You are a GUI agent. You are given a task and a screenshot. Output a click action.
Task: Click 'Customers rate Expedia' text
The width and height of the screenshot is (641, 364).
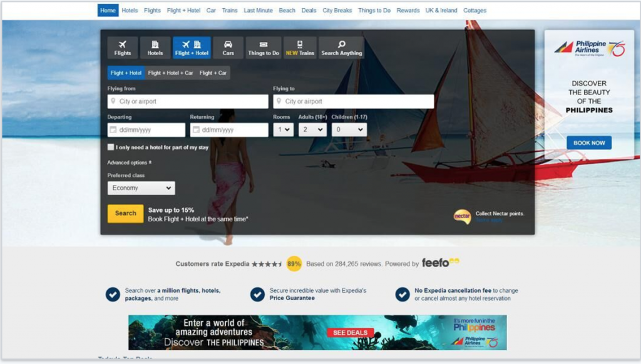(212, 264)
